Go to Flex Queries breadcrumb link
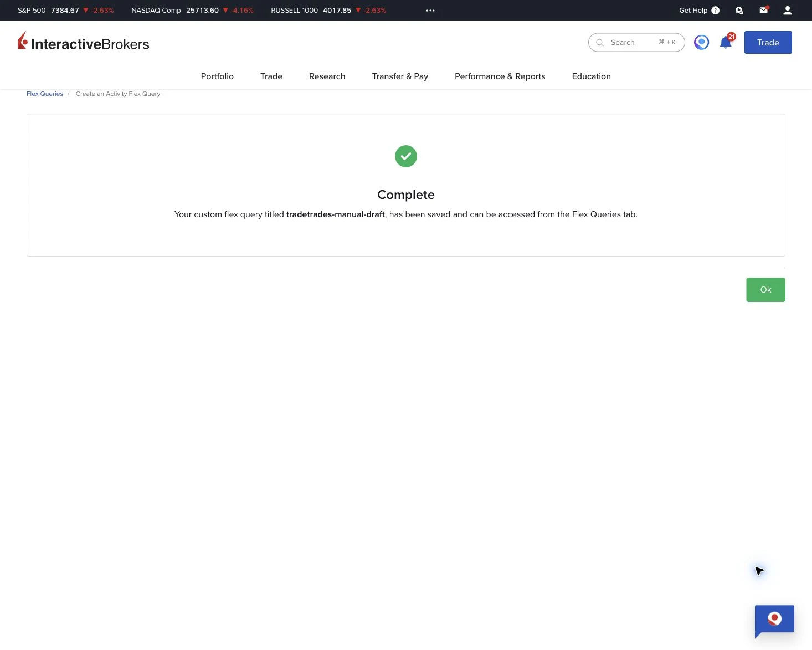The height and width of the screenshot is (650, 812). pyautogui.click(x=45, y=94)
